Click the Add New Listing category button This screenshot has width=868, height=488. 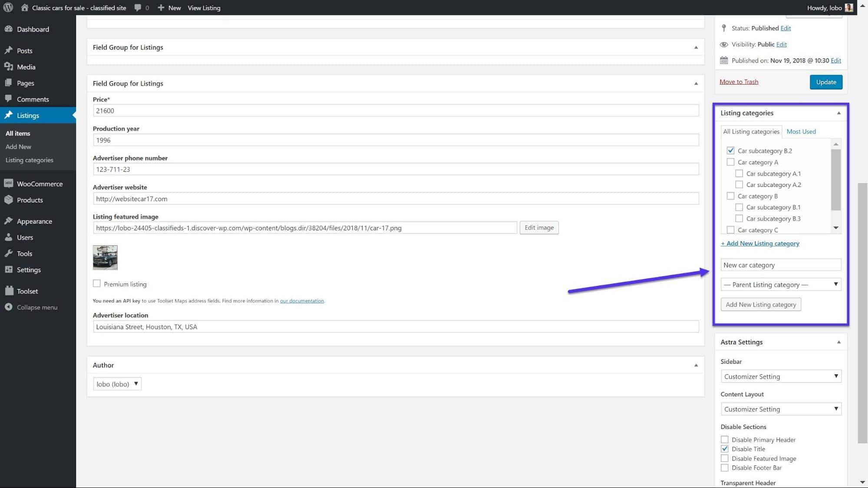[x=761, y=304]
